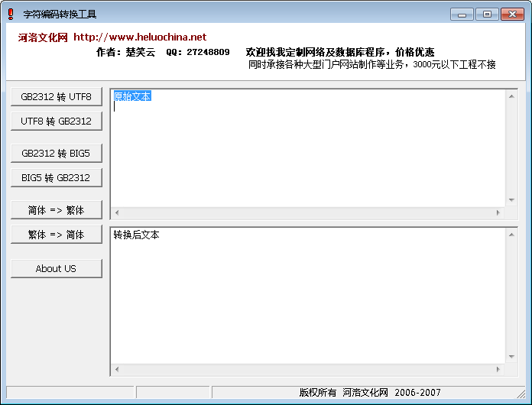Click the source box scroll-left arrow
Screen dimensions: 532x405
117,212
